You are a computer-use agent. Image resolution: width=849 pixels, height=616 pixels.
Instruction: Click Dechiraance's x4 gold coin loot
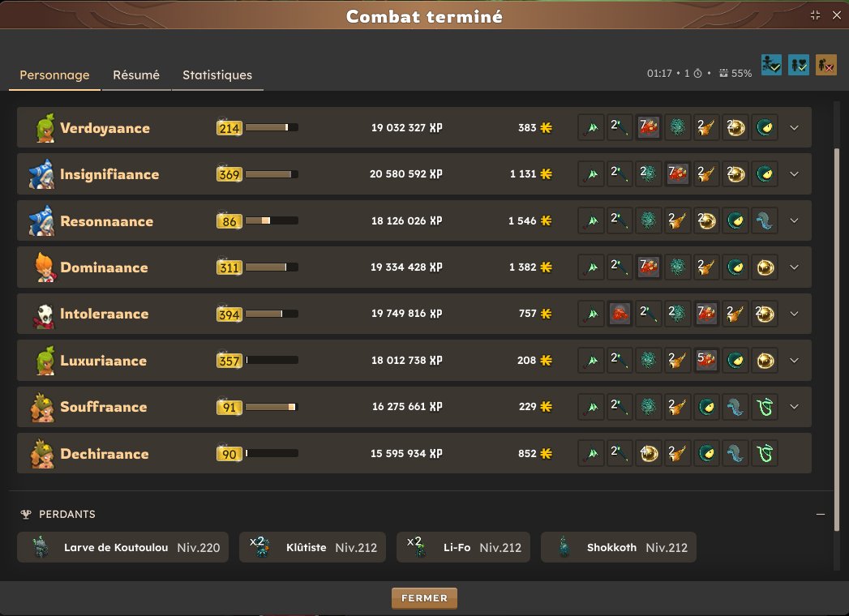point(649,454)
